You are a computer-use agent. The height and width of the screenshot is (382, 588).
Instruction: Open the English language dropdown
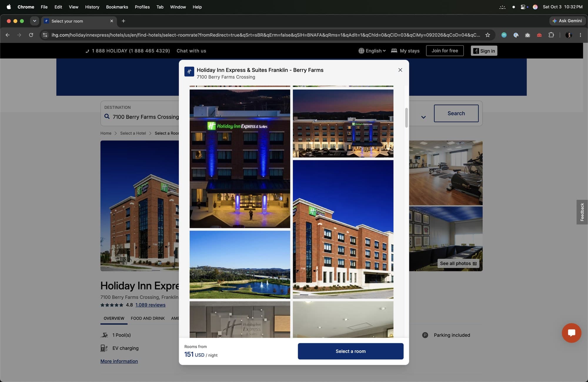pos(372,51)
